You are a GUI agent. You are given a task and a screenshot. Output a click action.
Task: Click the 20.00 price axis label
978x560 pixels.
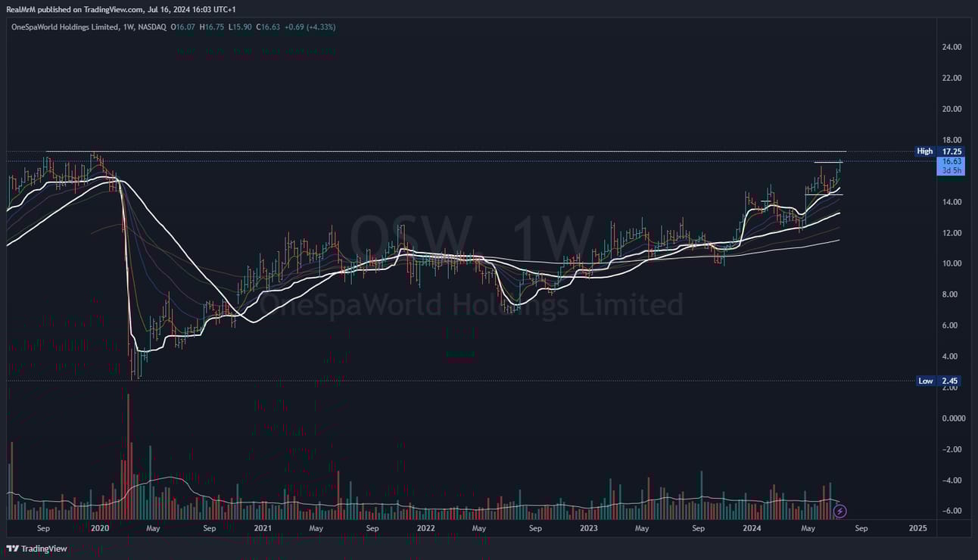click(x=951, y=109)
